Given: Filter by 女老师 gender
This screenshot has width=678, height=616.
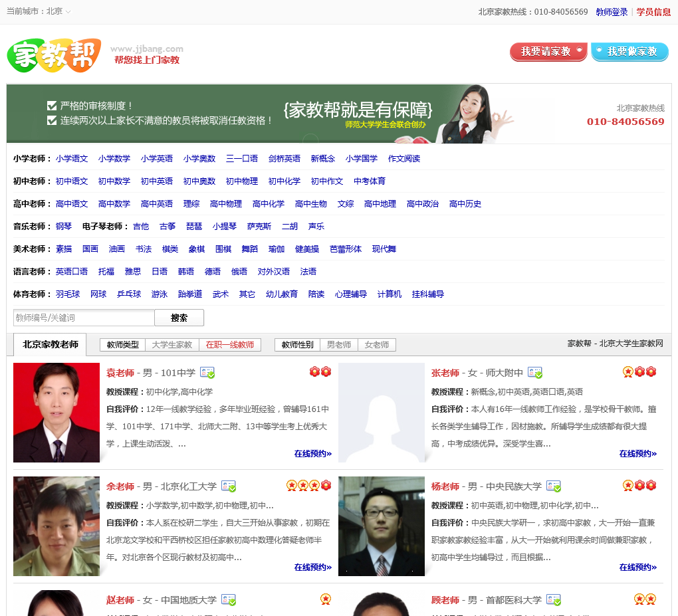Looking at the screenshot, I should (377, 344).
